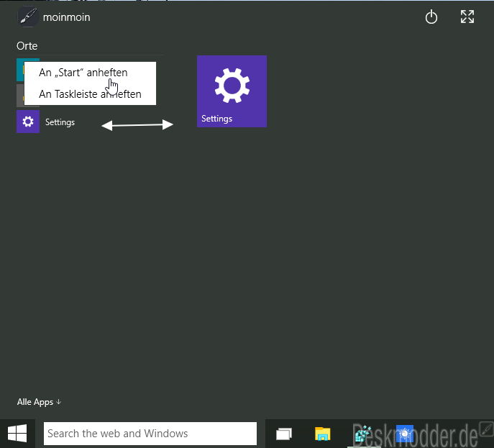The height and width of the screenshot is (448, 494).
Task: Click the Settings label in the Orte list
Action: [60, 122]
